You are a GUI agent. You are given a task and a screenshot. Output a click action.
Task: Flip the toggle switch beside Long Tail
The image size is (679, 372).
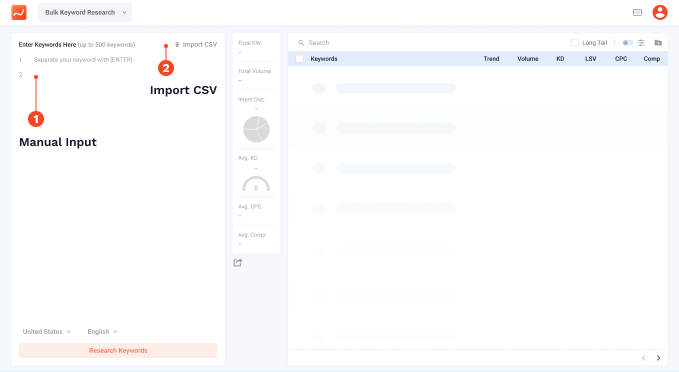point(627,43)
